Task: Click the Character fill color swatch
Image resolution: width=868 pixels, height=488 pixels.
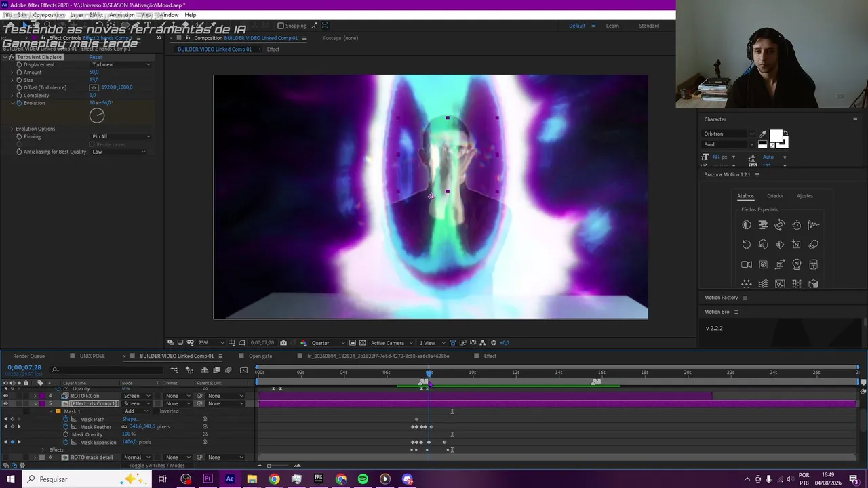Action: 776,136
